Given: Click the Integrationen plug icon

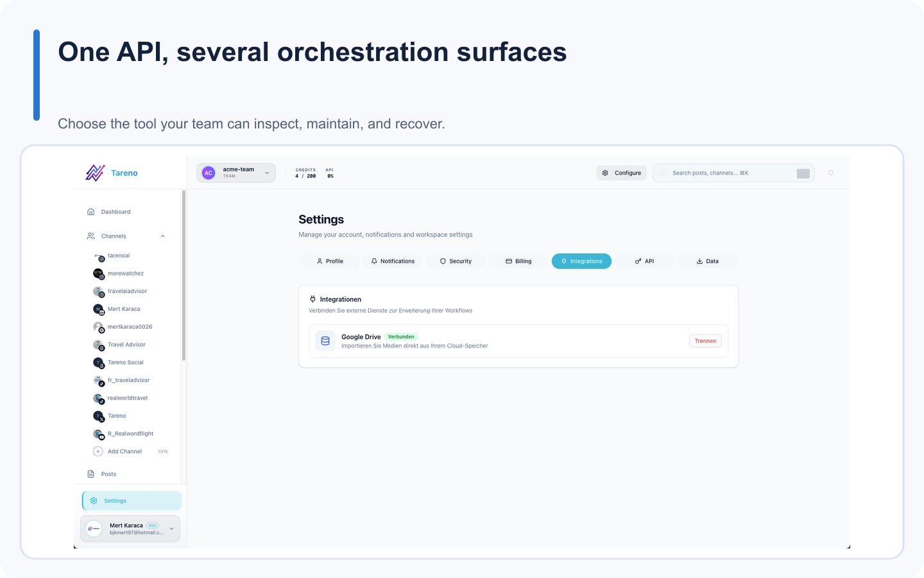Looking at the screenshot, I should [x=312, y=299].
